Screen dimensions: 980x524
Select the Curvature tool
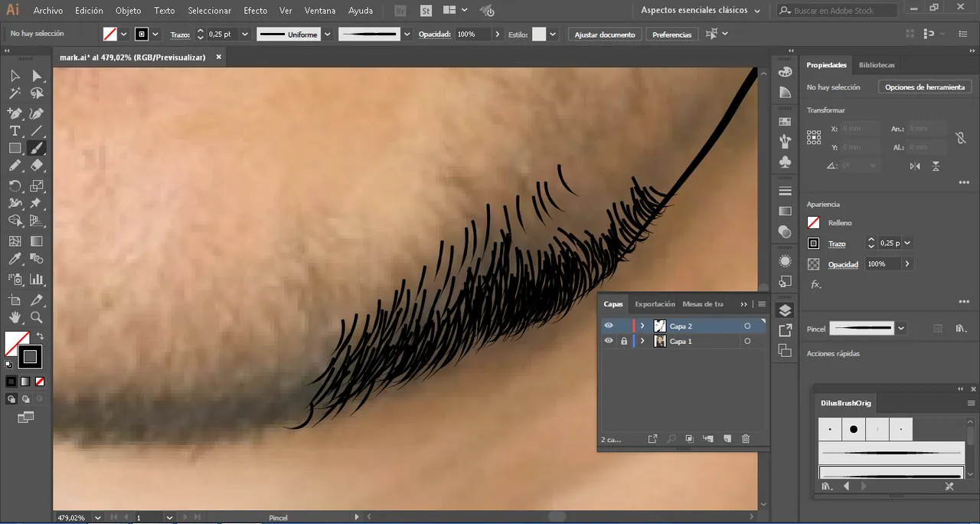coord(37,113)
